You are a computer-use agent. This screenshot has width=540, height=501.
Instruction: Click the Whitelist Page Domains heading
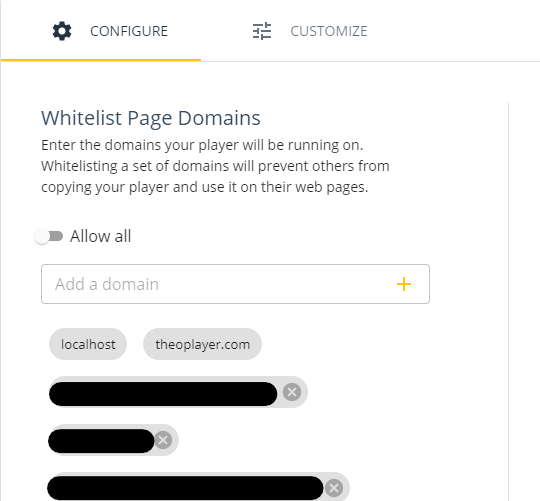[x=151, y=118]
